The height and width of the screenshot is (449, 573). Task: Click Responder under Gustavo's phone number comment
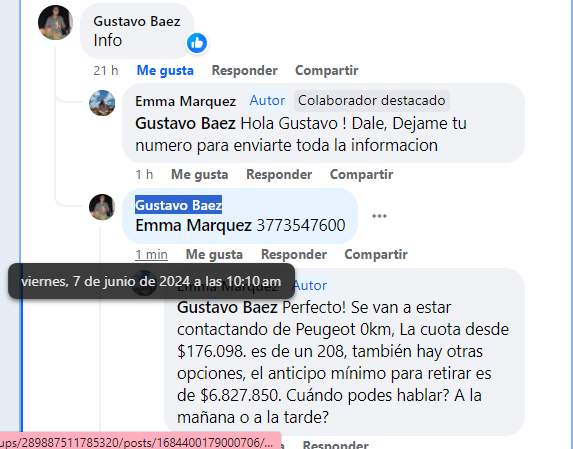tap(294, 254)
